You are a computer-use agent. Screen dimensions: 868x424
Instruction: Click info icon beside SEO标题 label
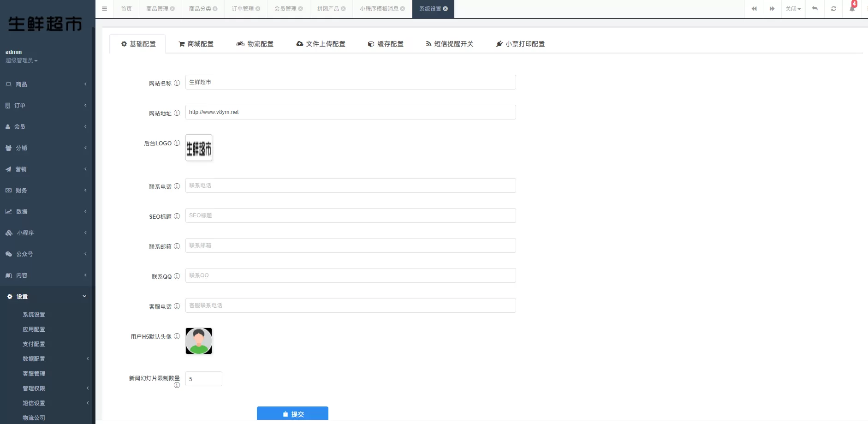click(177, 216)
